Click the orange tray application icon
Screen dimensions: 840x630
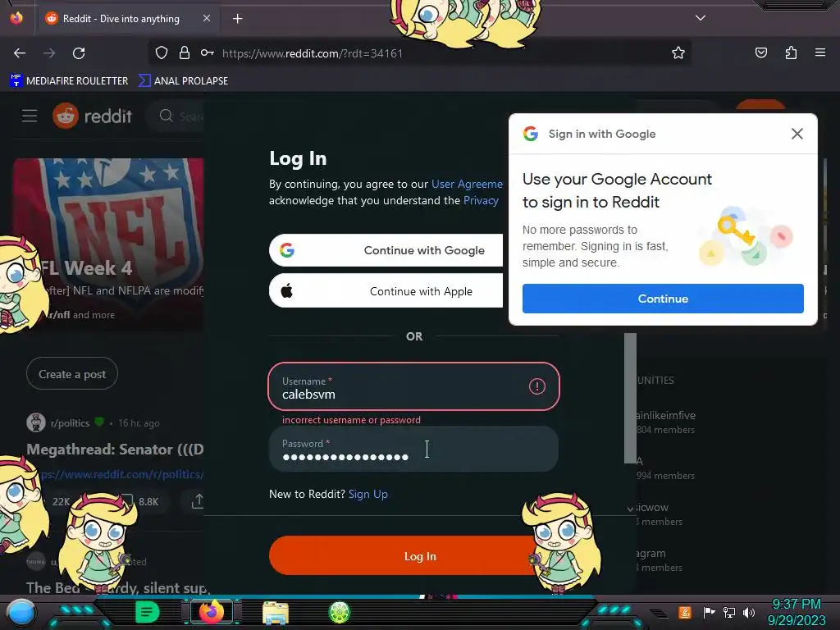pyautogui.click(x=684, y=612)
